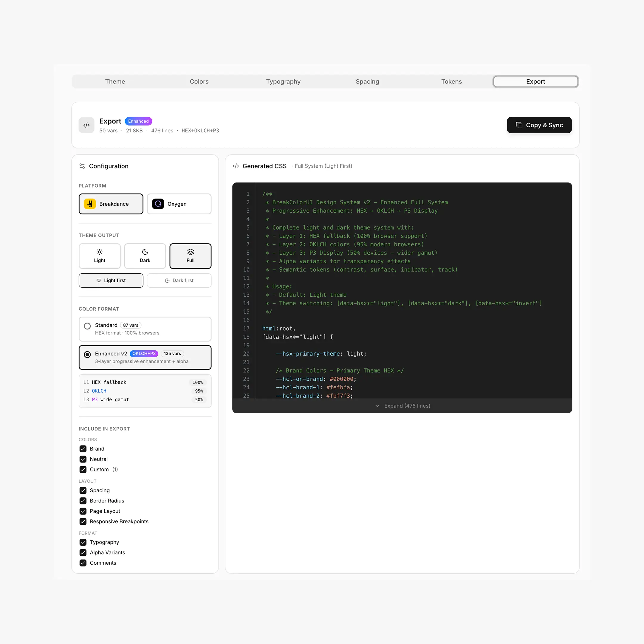The image size is (644, 644).
Task: Click the copy icon in Copy & Sync
Action: click(519, 125)
